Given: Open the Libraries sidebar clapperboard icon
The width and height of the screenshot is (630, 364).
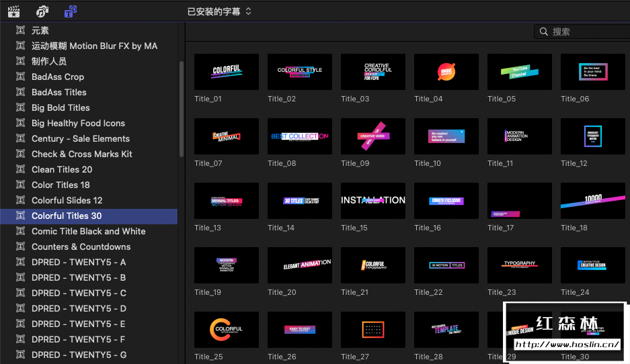Looking at the screenshot, I should (x=13, y=11).
